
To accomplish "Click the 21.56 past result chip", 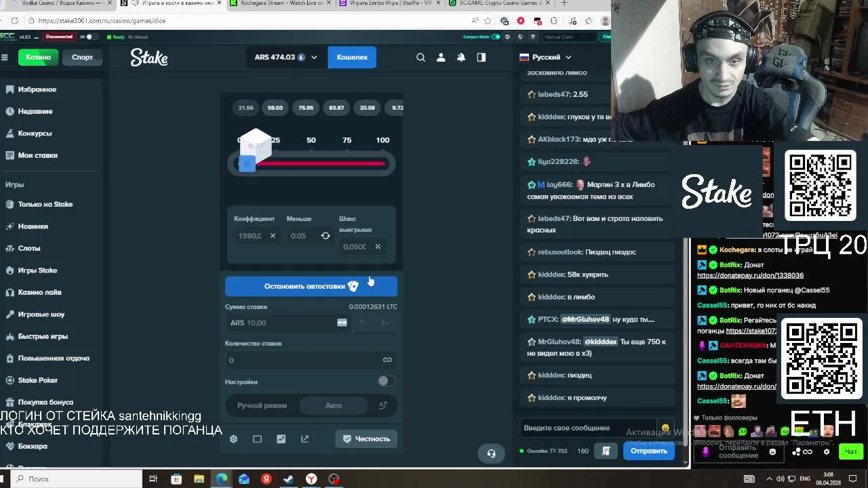I will coord(245,108).
